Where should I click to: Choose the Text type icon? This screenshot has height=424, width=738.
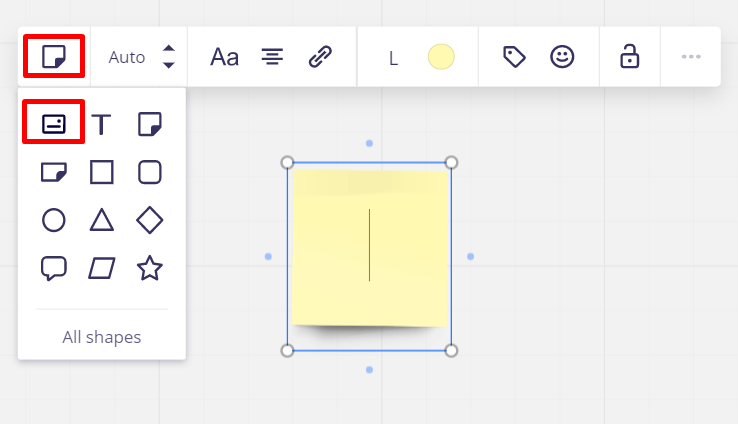point(102,124)
